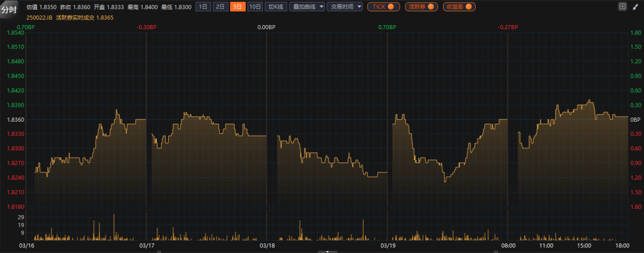
Task: Click the expand chart icon at top right
Action: click(x=623, y=7)
